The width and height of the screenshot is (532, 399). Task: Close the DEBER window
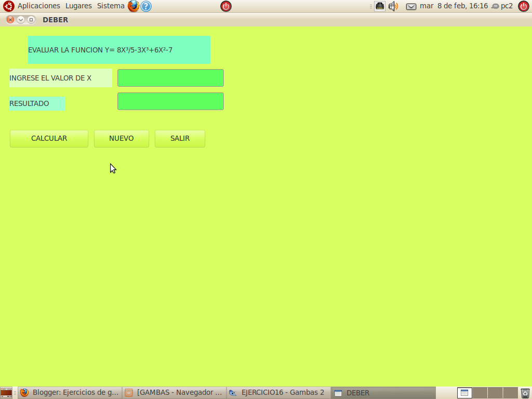[10, 20]
